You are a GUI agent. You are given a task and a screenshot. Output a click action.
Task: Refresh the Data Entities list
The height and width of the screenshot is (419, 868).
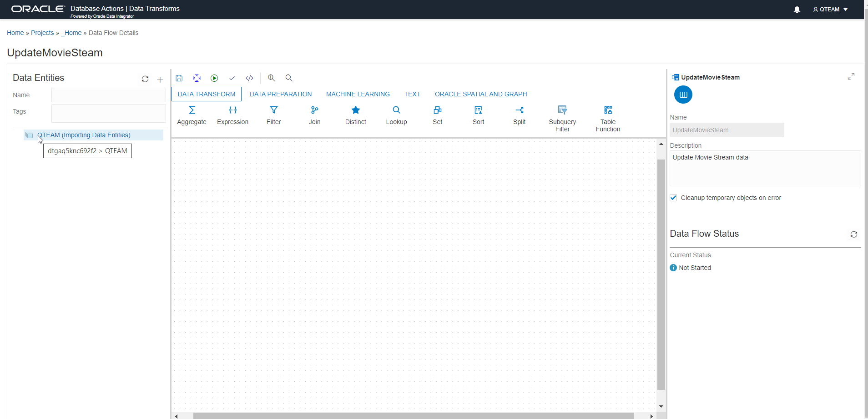click(145, 79)
